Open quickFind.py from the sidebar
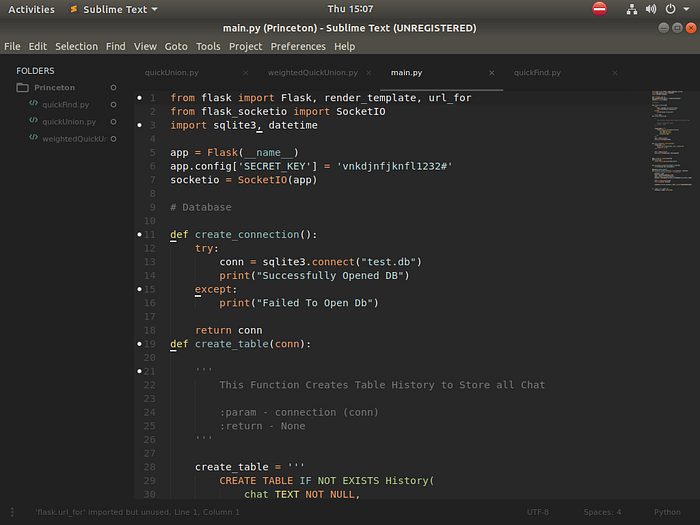The height and width of the screenshot is (525, 700). (x=66, y=104)
